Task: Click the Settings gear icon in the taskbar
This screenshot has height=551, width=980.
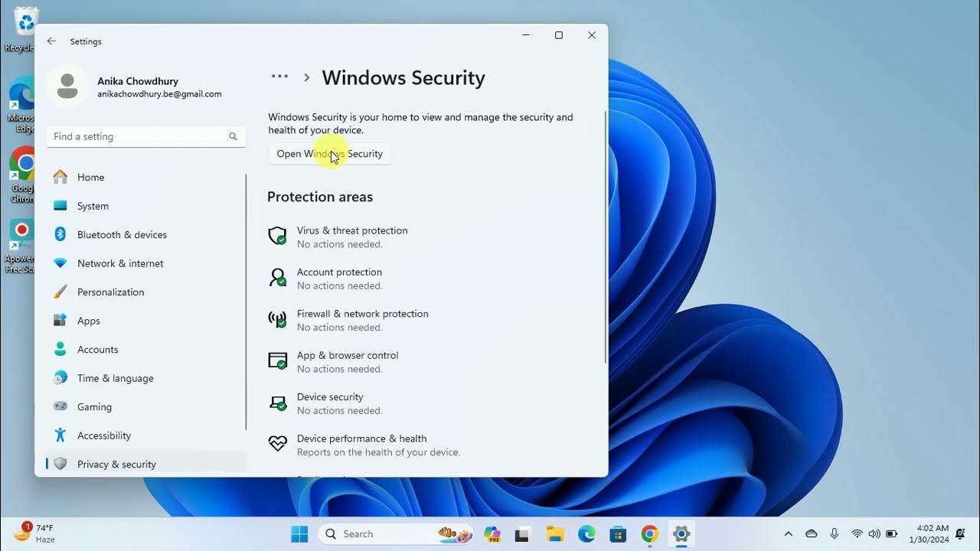Action: point(681,534)
